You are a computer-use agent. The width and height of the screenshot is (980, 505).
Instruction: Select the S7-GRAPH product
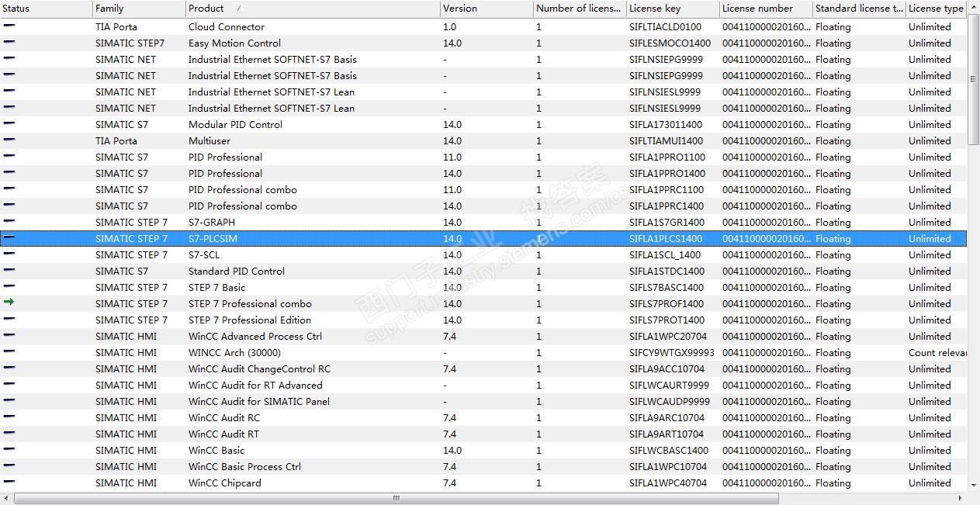pyautogui.click(x=212, y=222)
